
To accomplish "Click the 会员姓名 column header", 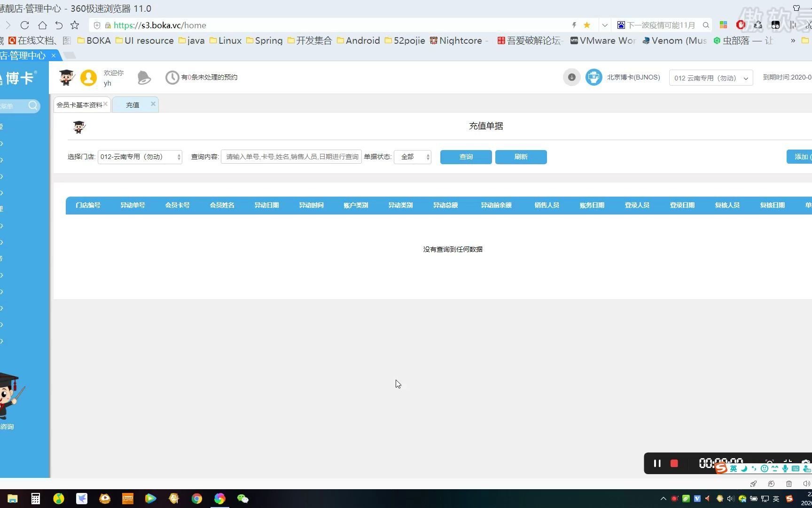I will (x=222, y=206).
